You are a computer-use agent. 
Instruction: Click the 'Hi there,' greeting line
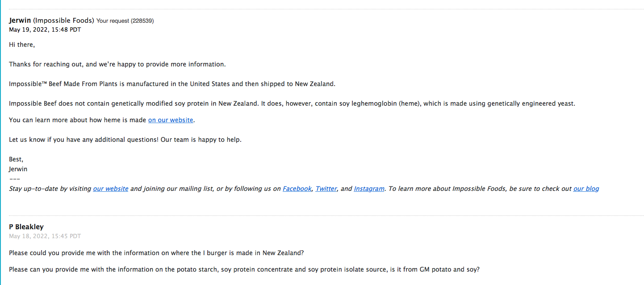coord(22,45)
